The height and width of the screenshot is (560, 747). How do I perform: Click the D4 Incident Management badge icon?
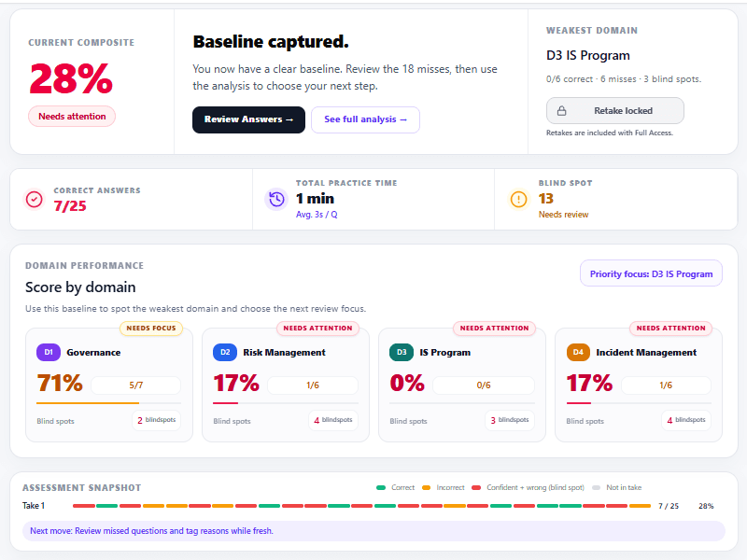578,353
